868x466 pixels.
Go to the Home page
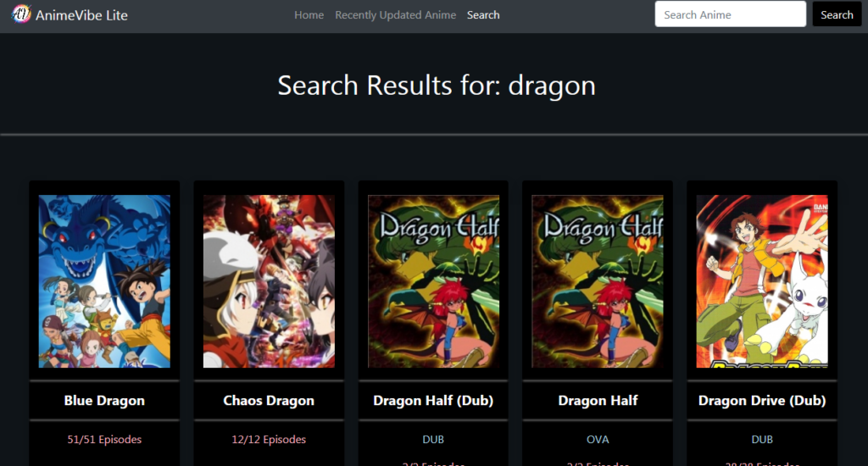[309, 15]
